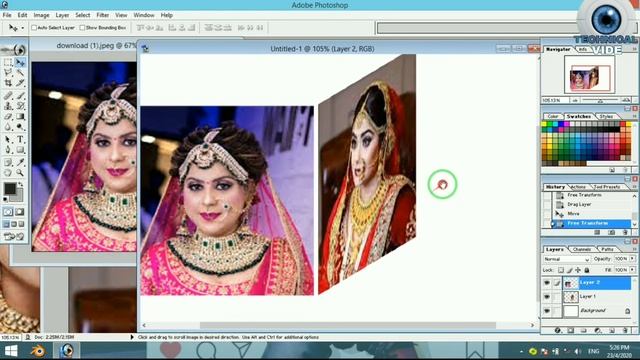This screenshot has width=640, height=360.
Task: Open the Layer menu
Action: pyautogui.click(x=62, y=15)
